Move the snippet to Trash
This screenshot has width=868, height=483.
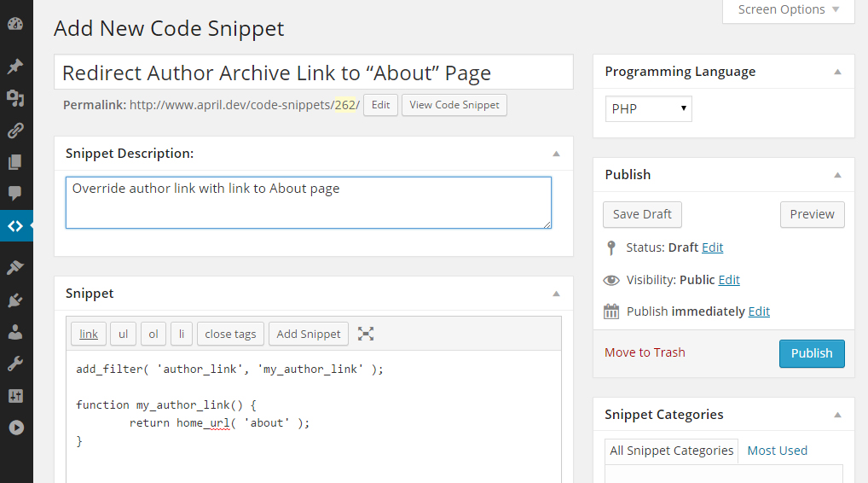click(645, 352)
